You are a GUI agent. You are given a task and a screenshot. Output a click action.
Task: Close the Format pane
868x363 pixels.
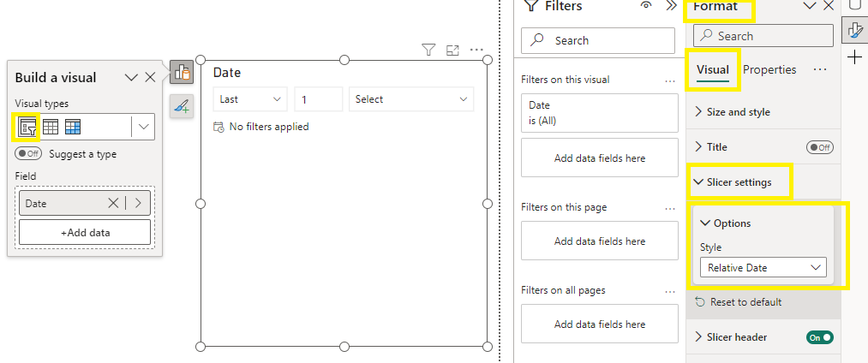(x=828, y=5)
